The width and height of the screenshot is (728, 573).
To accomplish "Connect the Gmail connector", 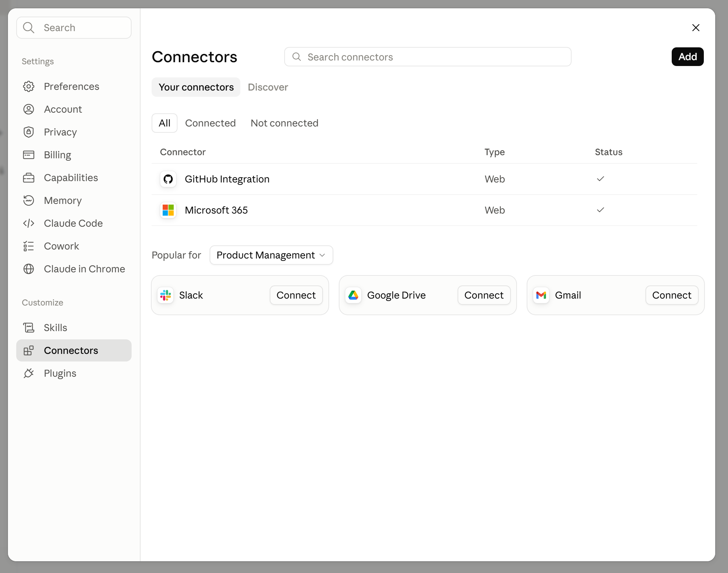I will tap(672, 295).
